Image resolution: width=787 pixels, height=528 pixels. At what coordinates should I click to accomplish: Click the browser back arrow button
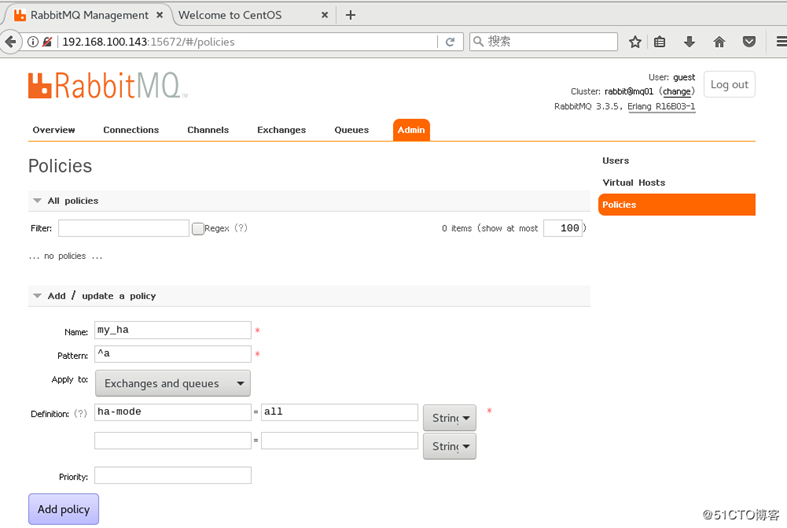tap(11, 42)
